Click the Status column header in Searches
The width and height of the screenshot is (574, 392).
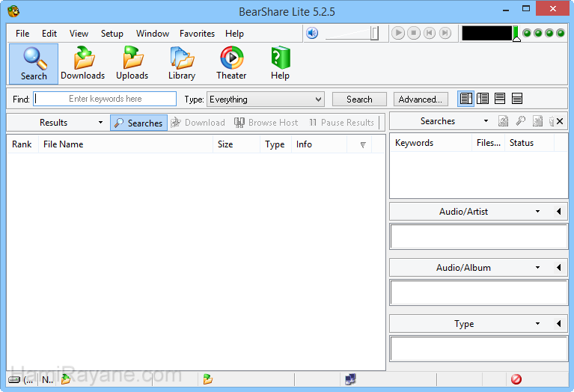(529, 143)
